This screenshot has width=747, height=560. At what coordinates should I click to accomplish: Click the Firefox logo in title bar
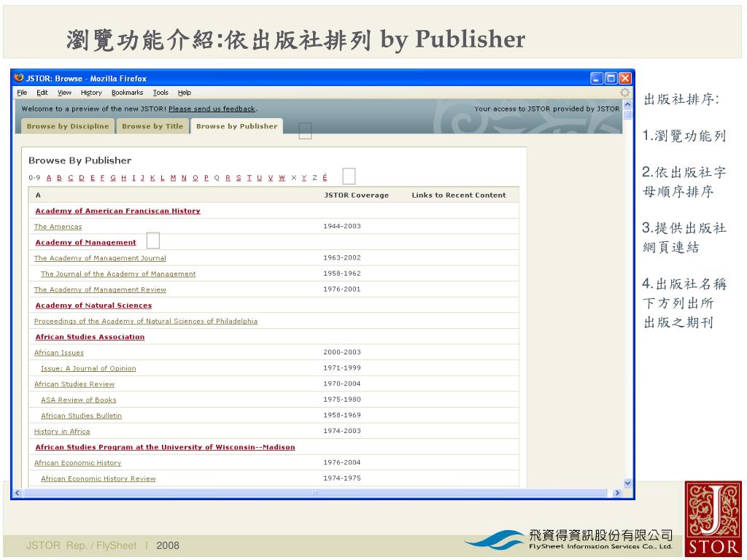tap(19, 77)
